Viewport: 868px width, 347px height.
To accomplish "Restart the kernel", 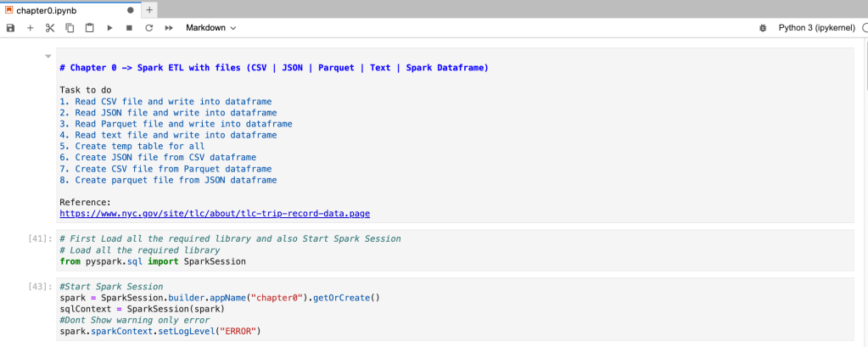I will (148, 28).
